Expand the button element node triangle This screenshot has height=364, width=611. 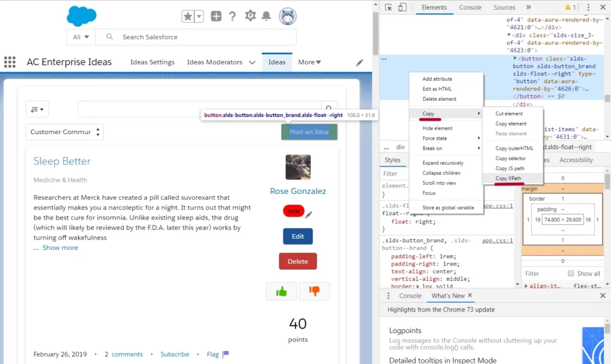(515, 58)
